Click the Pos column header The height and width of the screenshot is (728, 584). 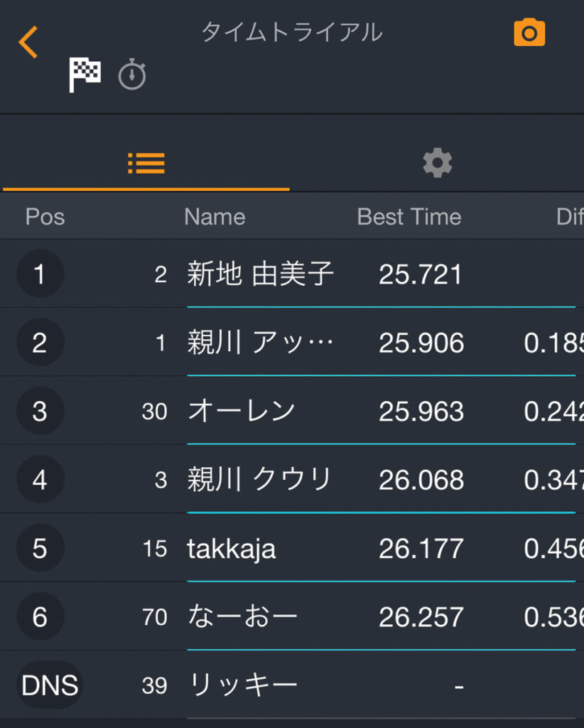tap(45, 217)
